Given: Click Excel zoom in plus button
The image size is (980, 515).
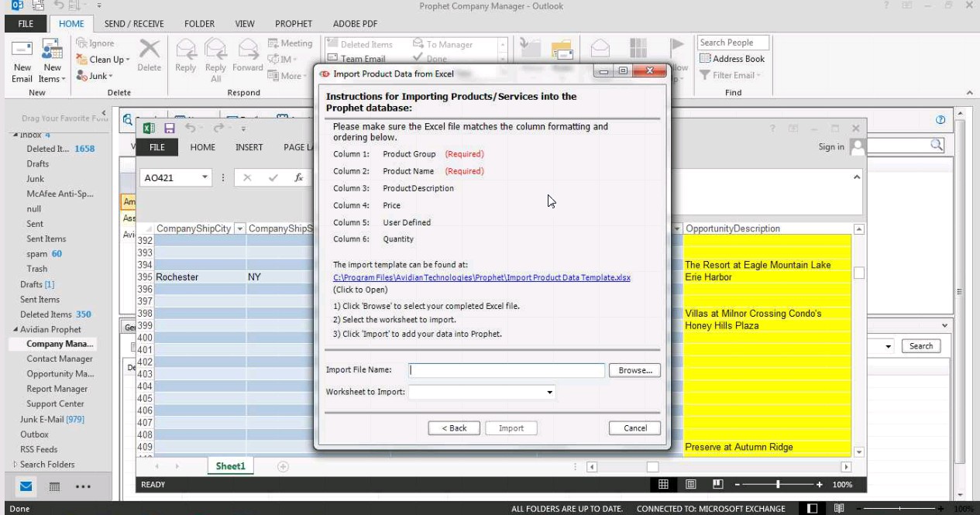Looking at the screenshot, I should point(820,484).
